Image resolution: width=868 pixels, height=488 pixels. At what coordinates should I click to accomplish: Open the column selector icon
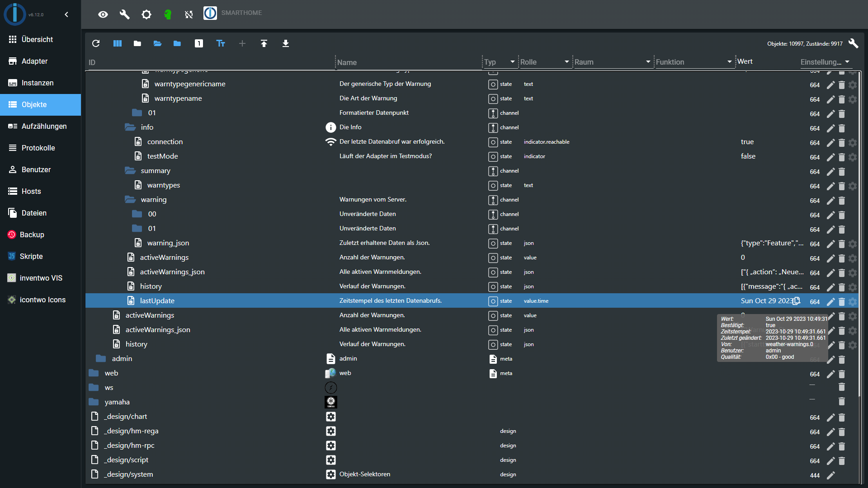(x=118, y=43)
